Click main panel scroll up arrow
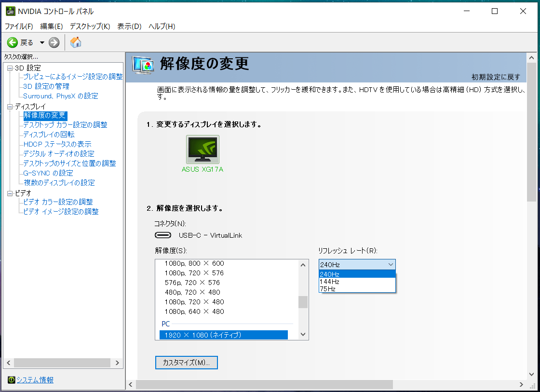Screen dimensions: 540x392 (531, 58)
